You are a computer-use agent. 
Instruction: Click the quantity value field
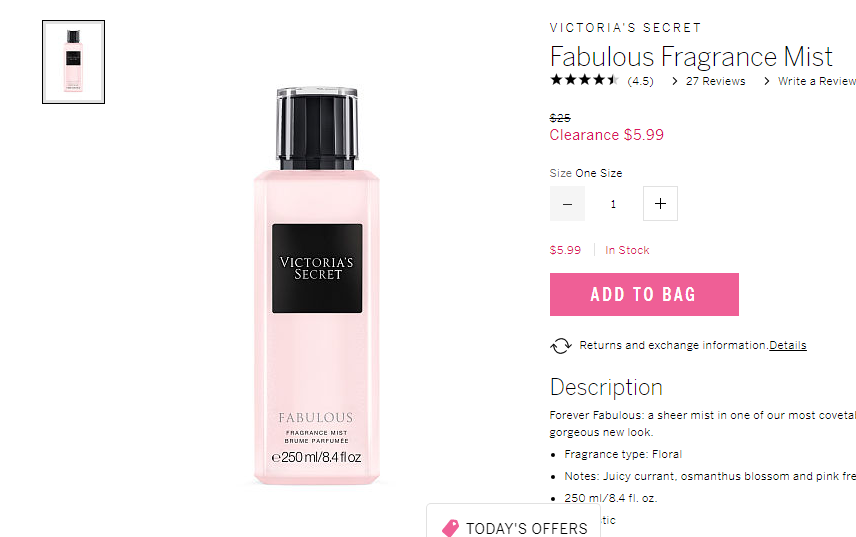coord(614,204)
